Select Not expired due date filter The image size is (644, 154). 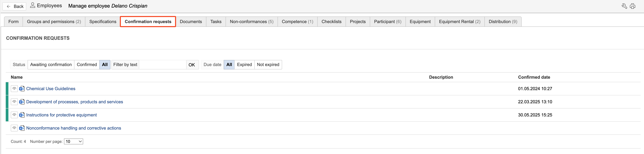tap(268, 65)
